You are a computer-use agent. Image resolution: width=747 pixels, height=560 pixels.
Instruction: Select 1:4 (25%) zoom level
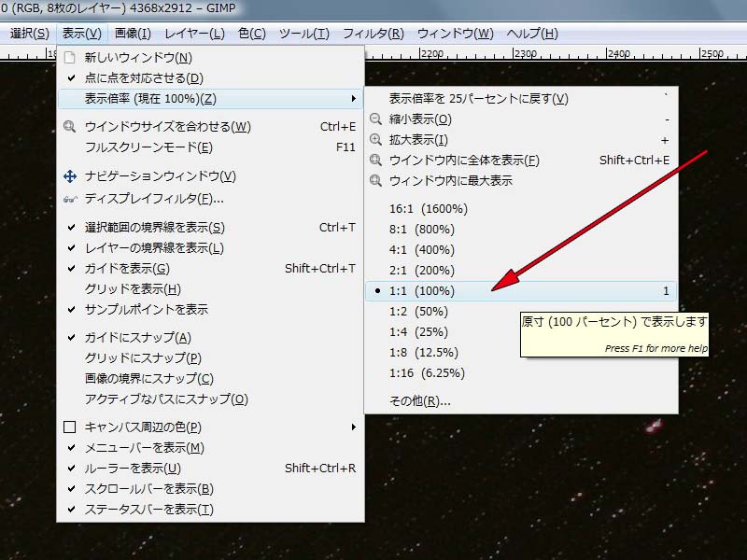coord(521,331)
